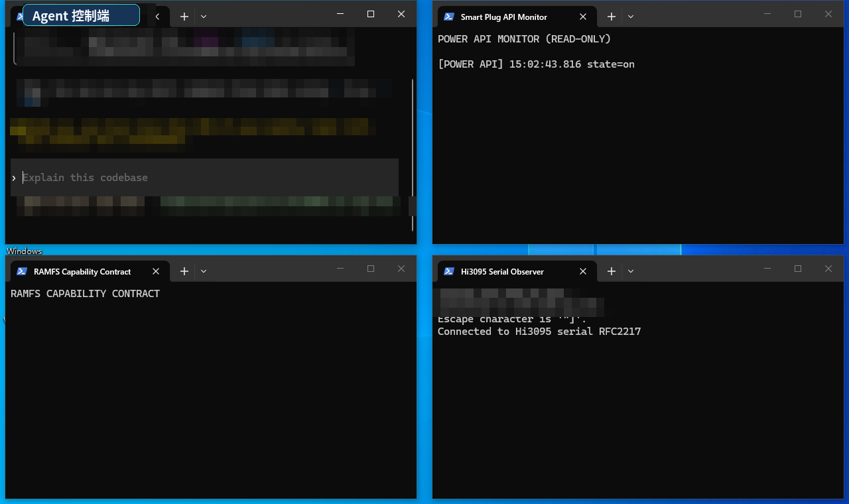
Task: Close the Hi3095 Serial Observer window
Action: click(x=828, y=269)
